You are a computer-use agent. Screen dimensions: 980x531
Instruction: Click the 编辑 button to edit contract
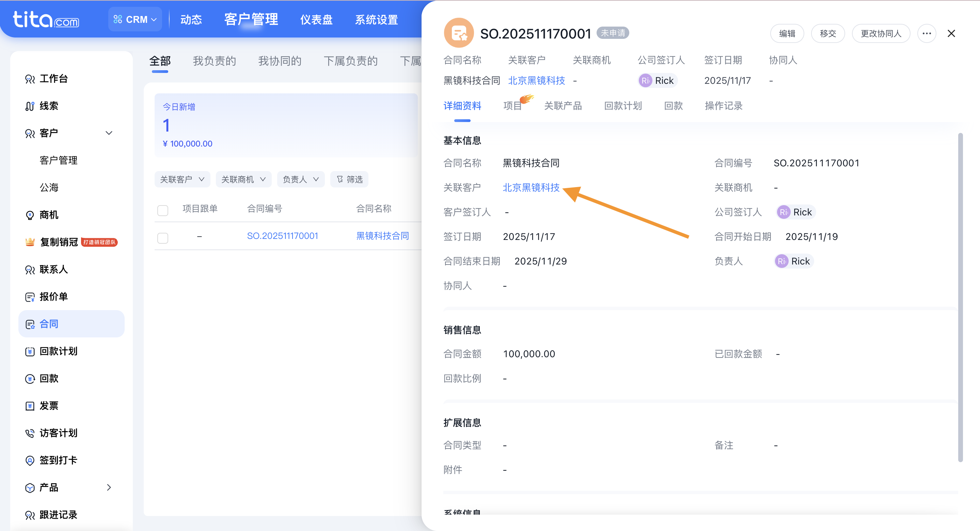787,33
